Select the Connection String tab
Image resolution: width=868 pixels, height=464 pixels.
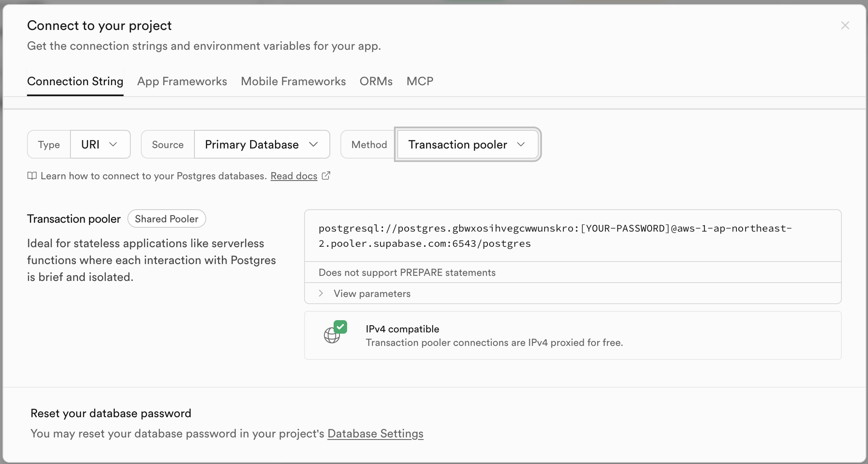(75, 81)
